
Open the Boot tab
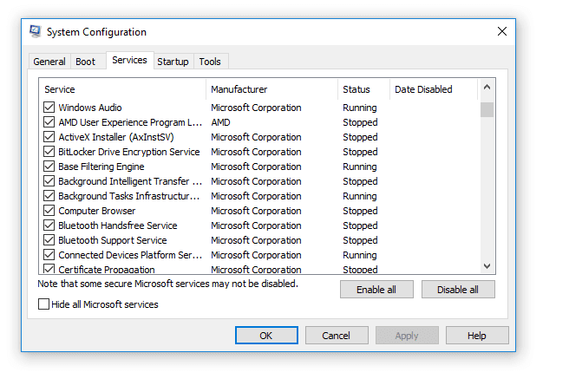85,62
